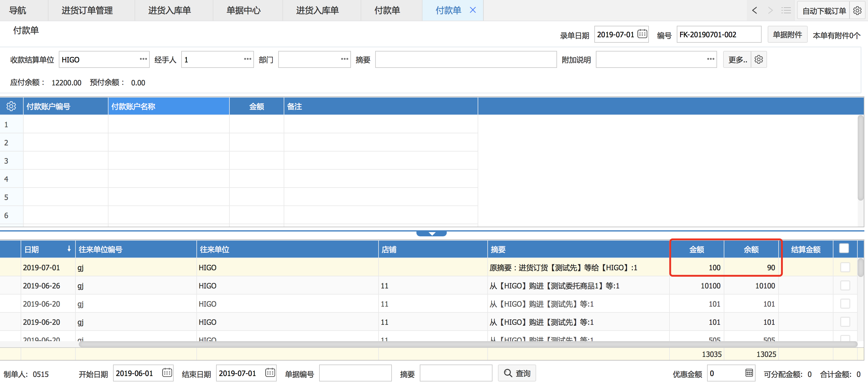
Task: Toggle the select-all checkbox in 结算金额 header
Action: [x=844, y=248]
